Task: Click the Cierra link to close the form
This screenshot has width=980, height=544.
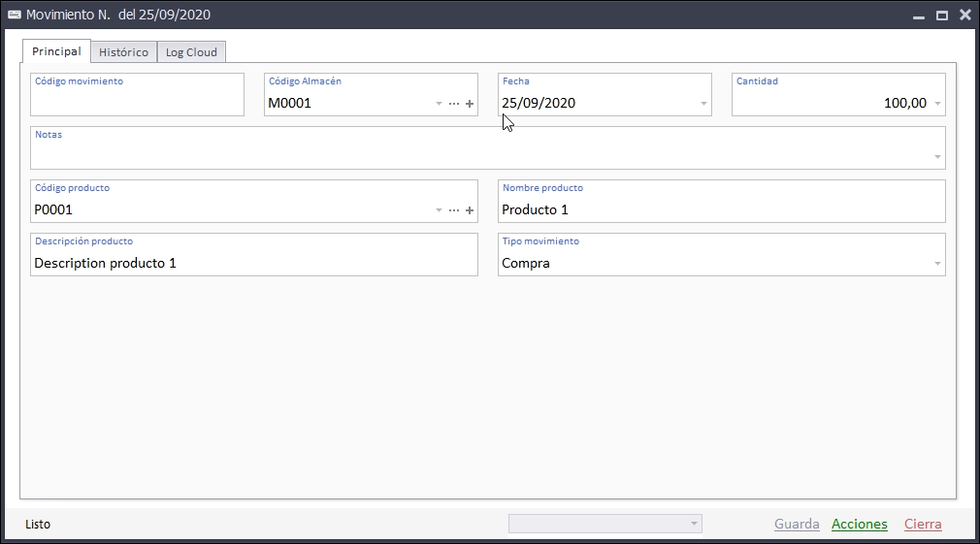Action: click(x=923, y=525)
